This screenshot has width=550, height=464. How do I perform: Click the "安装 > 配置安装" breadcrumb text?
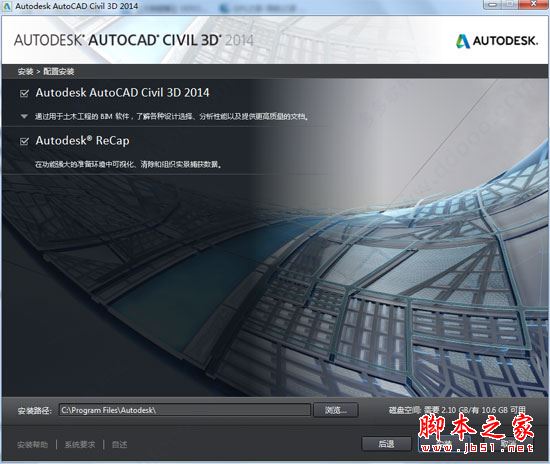[46, 72]
